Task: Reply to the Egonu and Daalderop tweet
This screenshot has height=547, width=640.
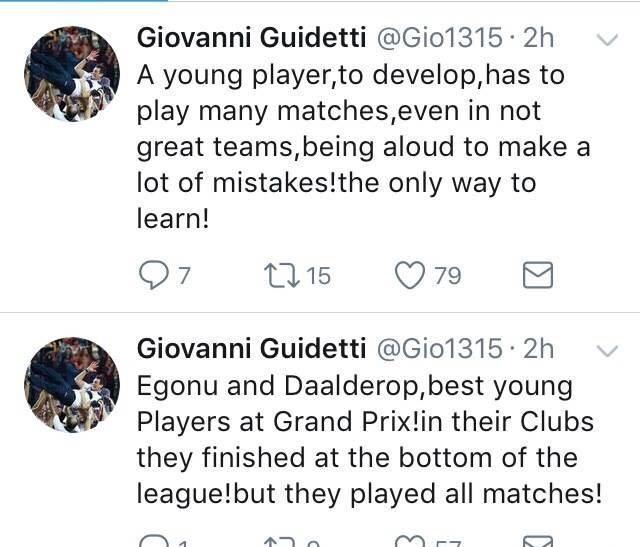Action: click(x=153, y=541)
